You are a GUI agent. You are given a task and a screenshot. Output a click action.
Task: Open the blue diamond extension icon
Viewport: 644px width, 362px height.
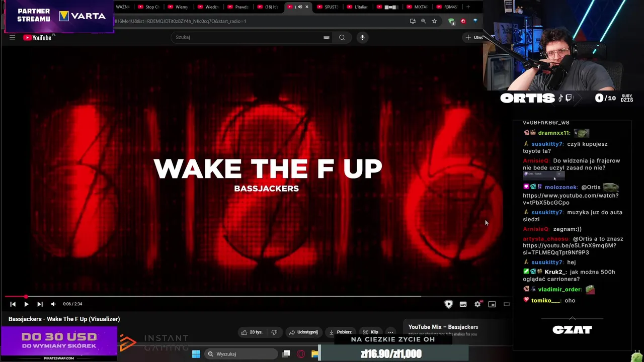[475, 21]
